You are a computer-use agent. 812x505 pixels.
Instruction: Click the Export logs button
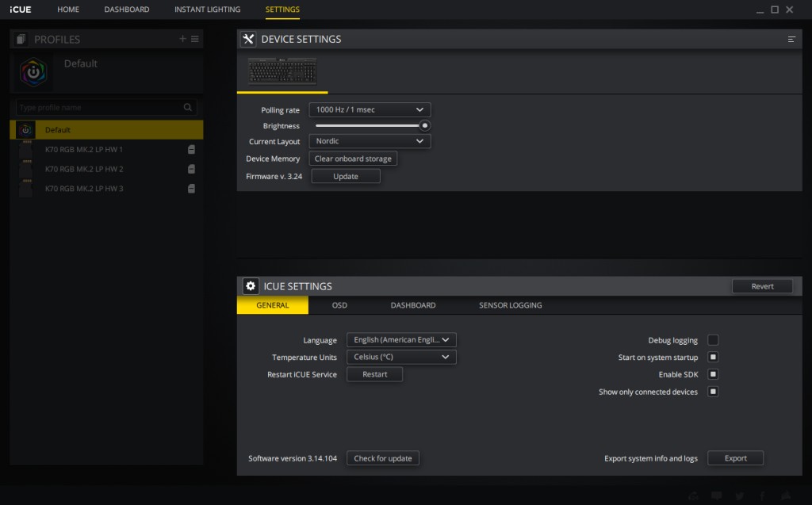(x=735, y=458)
